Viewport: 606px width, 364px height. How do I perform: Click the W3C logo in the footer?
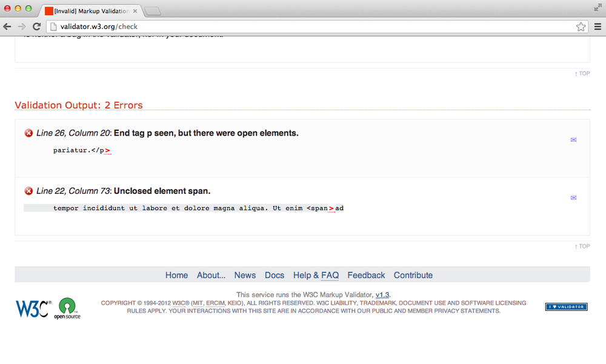click(30, 306)
